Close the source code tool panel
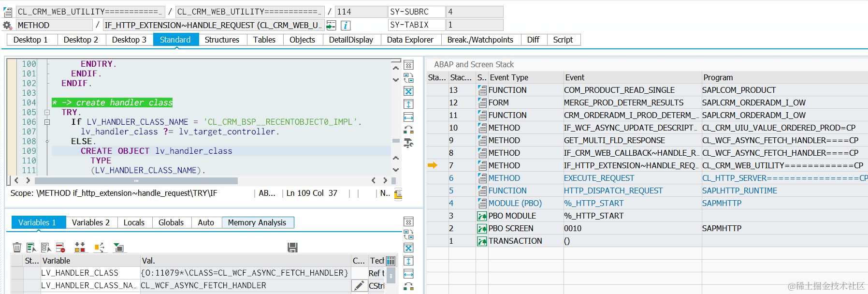868x294 pixels. pos(408,65)
